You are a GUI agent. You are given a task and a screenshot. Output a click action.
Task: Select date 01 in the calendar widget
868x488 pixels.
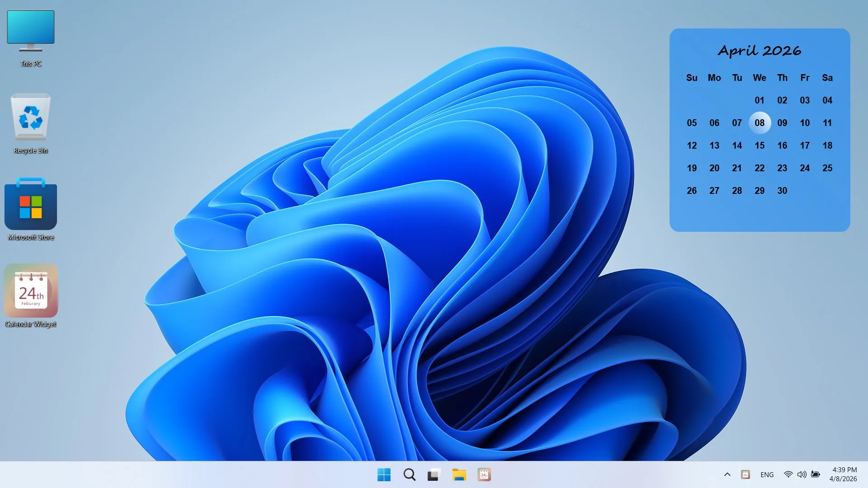pos(759,100)
